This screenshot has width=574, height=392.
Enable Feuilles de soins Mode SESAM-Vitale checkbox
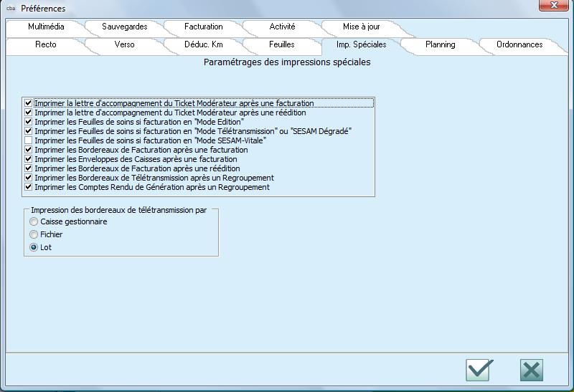click(28, 140)
